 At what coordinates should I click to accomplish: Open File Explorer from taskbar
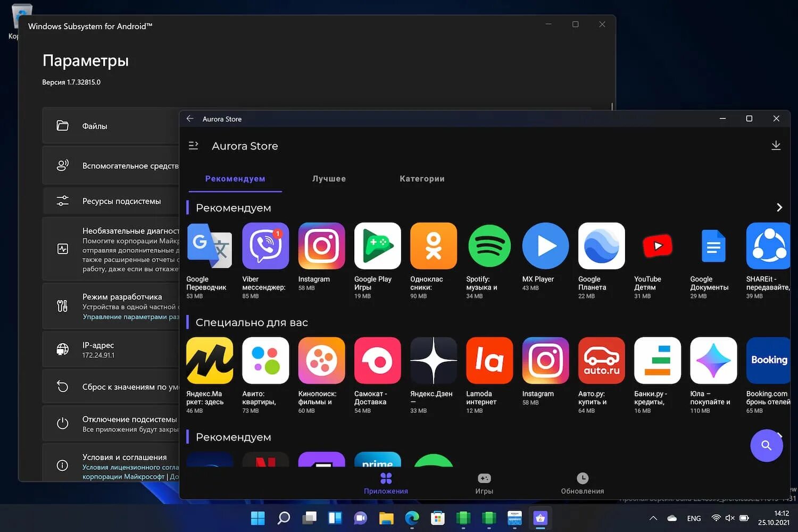click(386, 518)
